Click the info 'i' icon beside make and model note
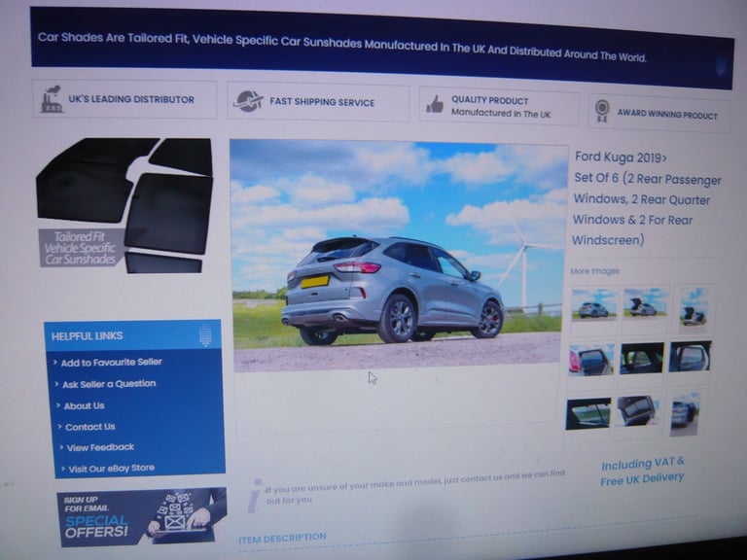This screenshot has height=560, width=747. 255,496
